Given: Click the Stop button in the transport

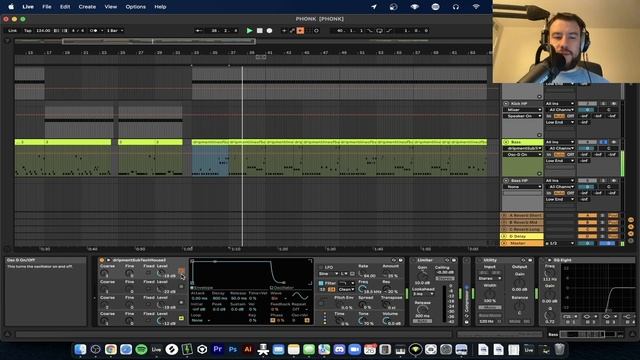Looking at the screenshot, I should (x=260, y=31).
